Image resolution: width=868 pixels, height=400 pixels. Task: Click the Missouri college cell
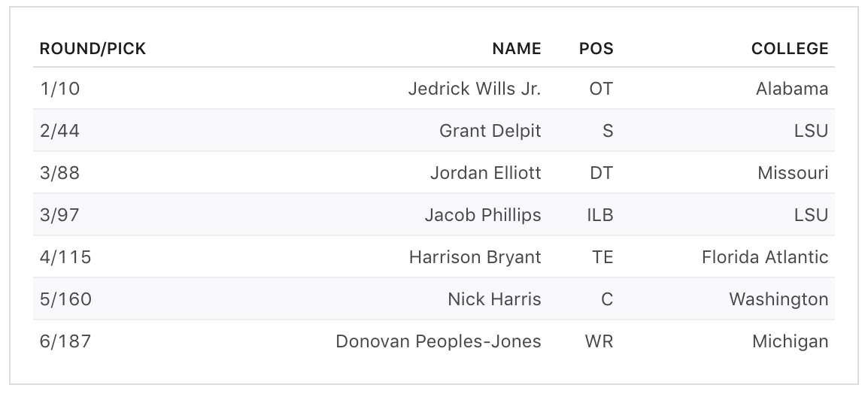pyautogui.click(x=793, y=173)
